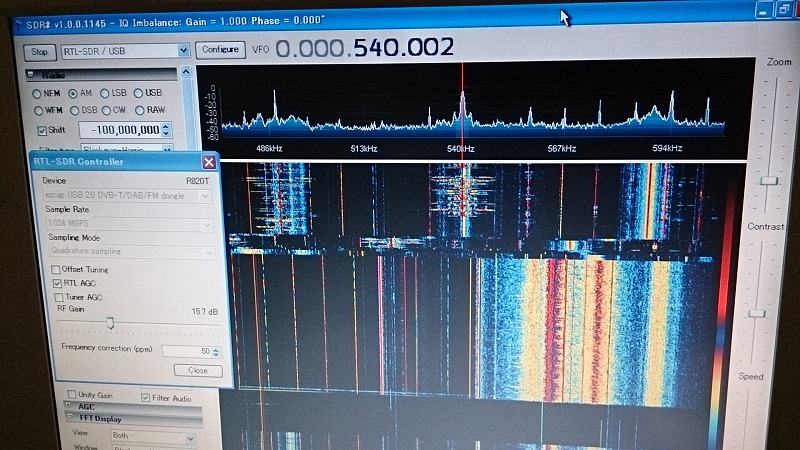This screenshot has height=450, width=800.
Task: Click the Close button in the controller dialog
Action: [198, 370]
